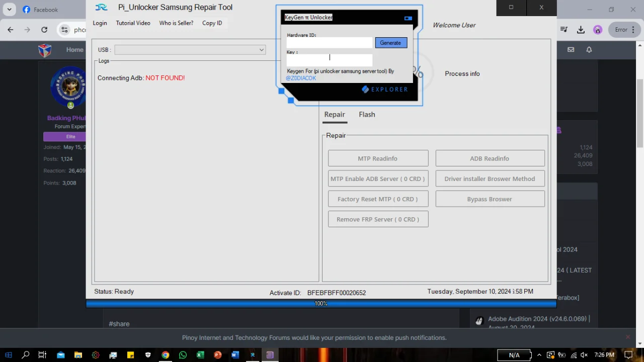
Task: Click the Activate ID value BFEBFBFF00020652
Action: (336, 293)
